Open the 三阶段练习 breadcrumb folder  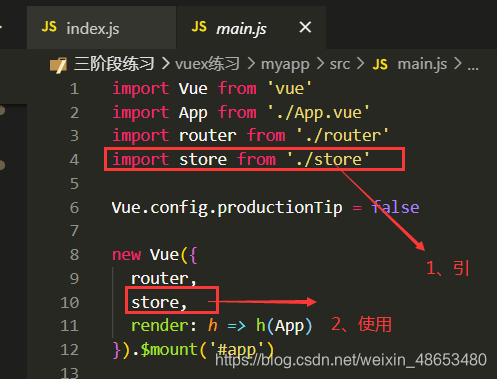point(114,64)
